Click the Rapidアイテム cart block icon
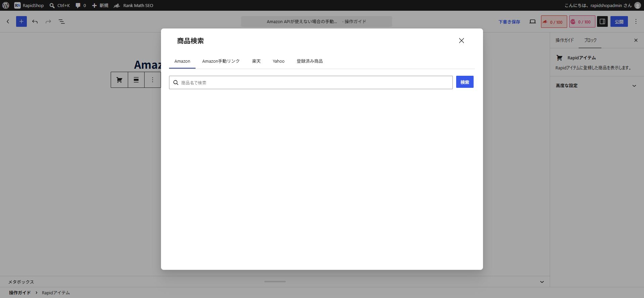This screenshot has width=644, height=298. click(119, 80)
